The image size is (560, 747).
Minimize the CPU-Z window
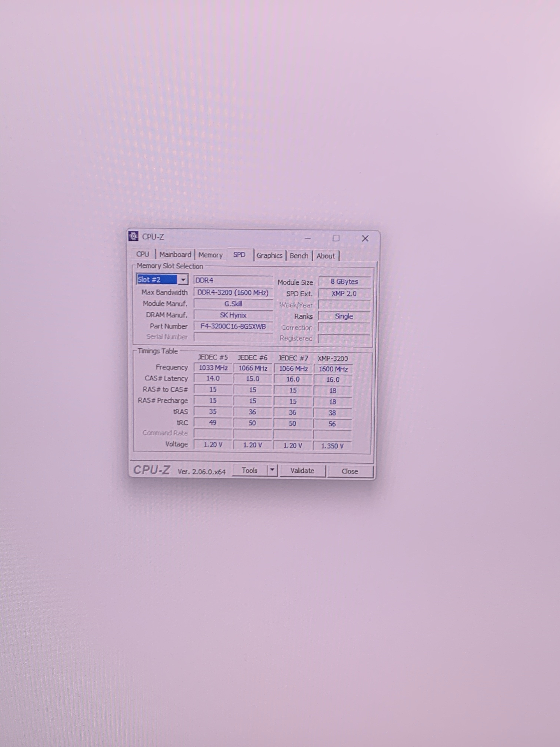click(308, 238)
